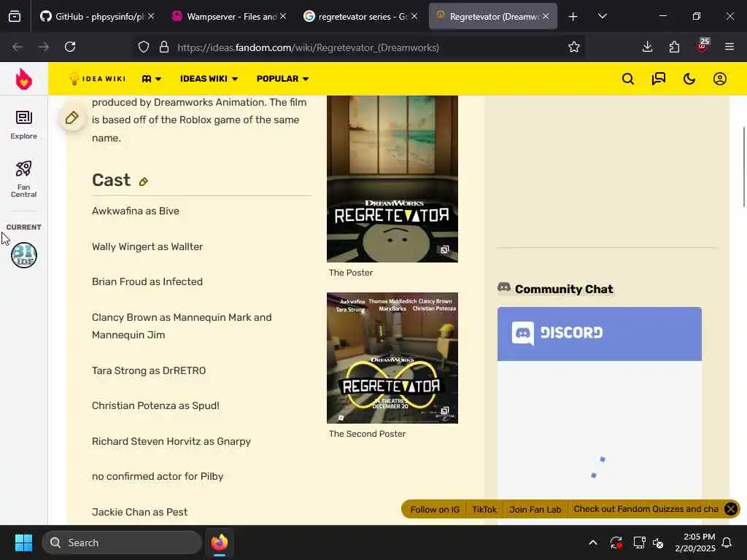Expand the game controller dropdown menu
Image resolution: width=747 pixels, height=560 pixels.
152,79
